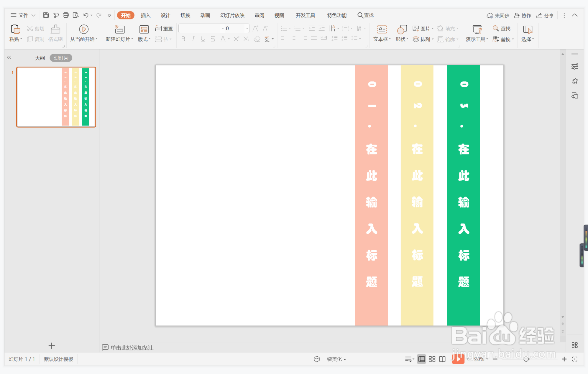Image resolution: width=588 pixels, height=374 pixels.
Task: Switch to the 大纲 outline pane
Action: pyautogui.click(x=40, y=58)
